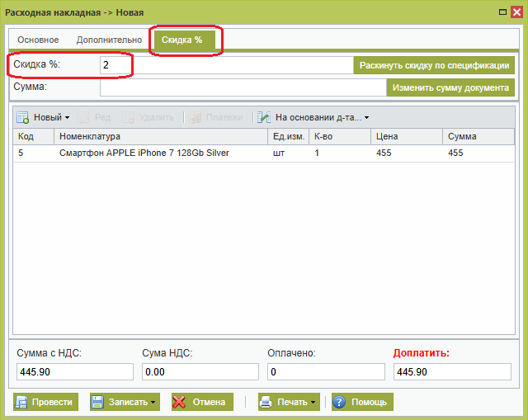Viewport: 528px width, 420px height.
Task: Sort by the Цена column header
Action: pos(404,136)
